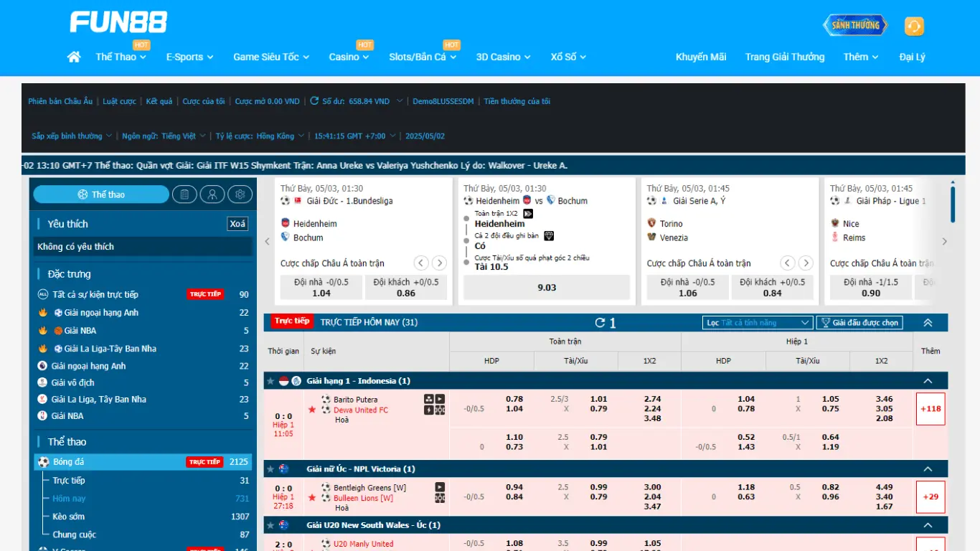Open the orange customer support headset icon
The height and width of the screenshot is (551, 980).
pos(914,27)
